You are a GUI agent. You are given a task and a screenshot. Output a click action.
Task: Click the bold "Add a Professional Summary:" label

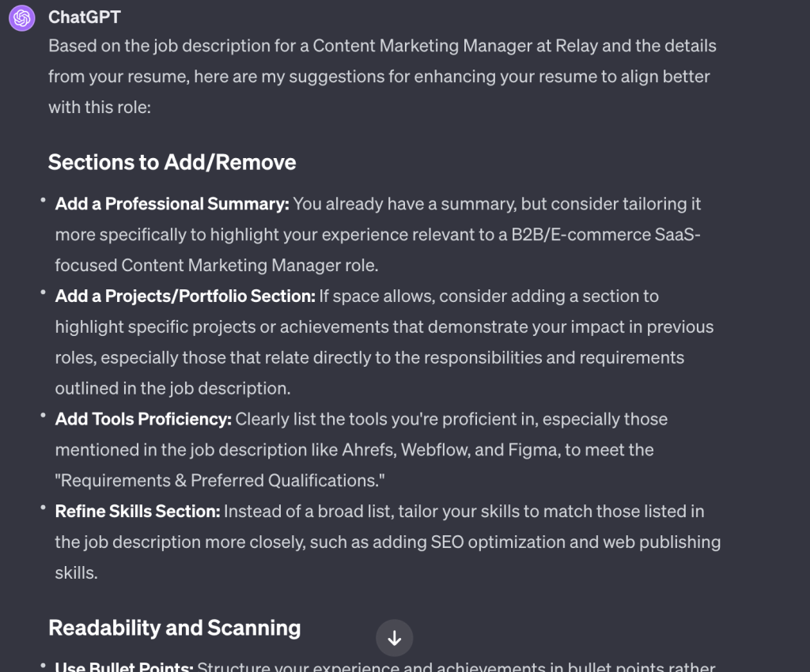click(172, 204)
